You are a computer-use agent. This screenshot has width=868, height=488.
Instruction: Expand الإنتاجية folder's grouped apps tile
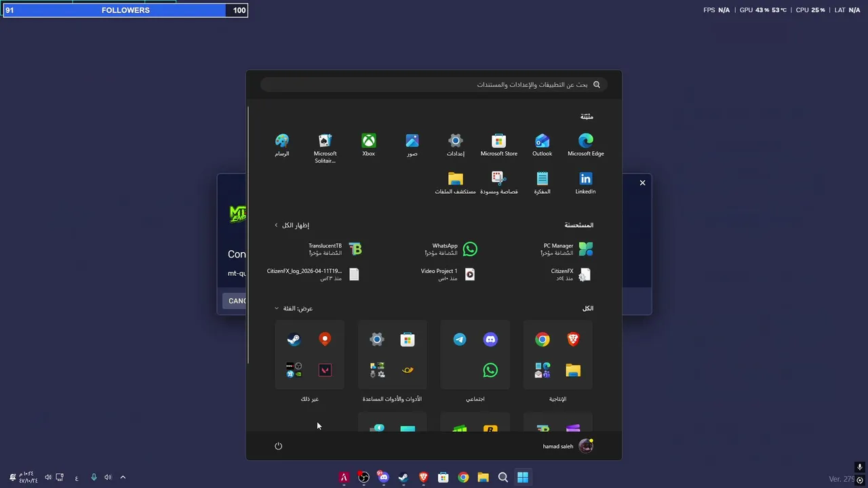542,370
